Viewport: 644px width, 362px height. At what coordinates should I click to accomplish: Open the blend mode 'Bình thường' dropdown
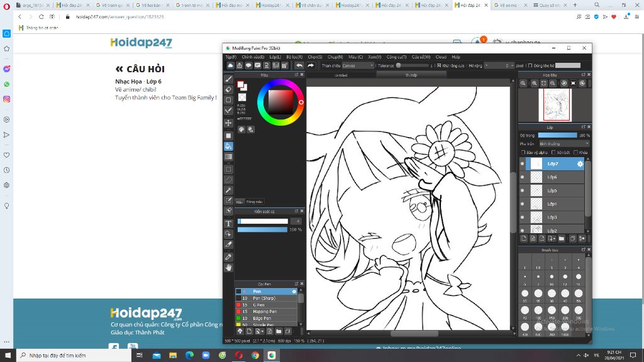click(564, 144)
